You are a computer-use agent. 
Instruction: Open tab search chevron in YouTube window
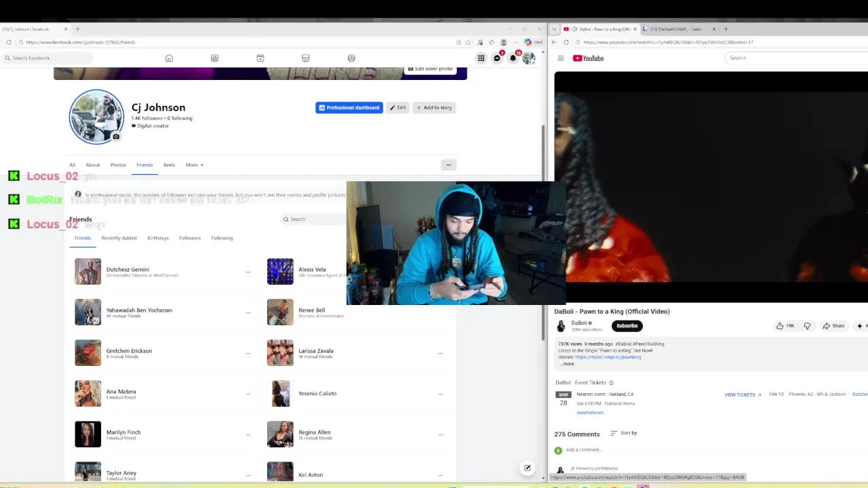tap(555, 29)
